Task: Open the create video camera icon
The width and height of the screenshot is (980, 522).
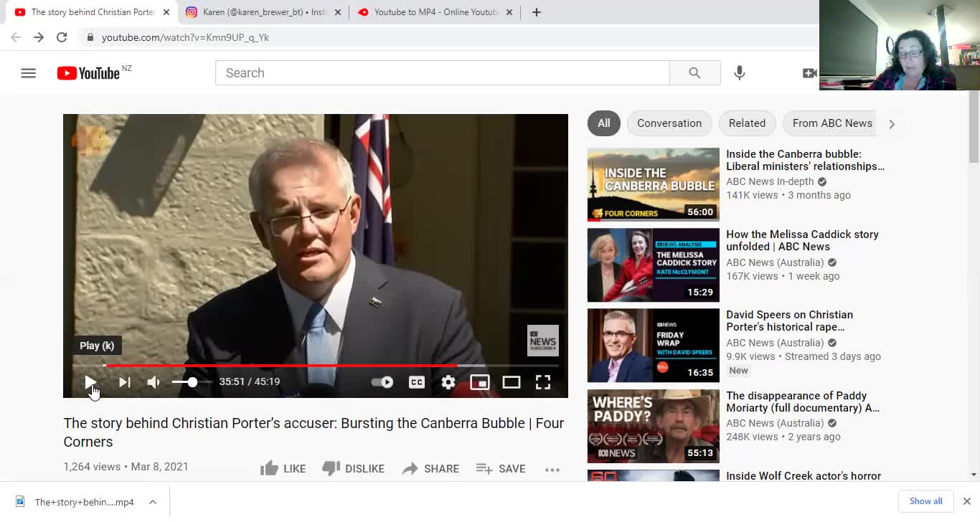Action: click(809, 73)
